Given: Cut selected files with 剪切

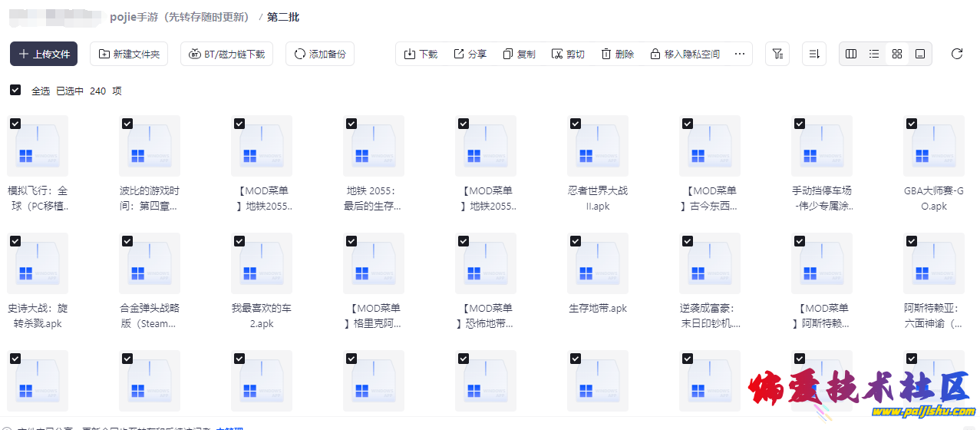Looking at the screenshot, I should [568, 54].
